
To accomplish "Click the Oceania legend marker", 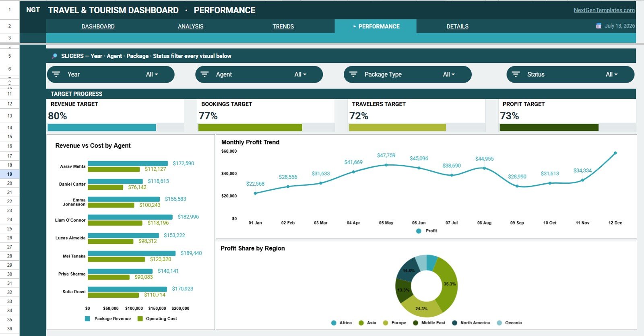I will (x=499, y=323).
